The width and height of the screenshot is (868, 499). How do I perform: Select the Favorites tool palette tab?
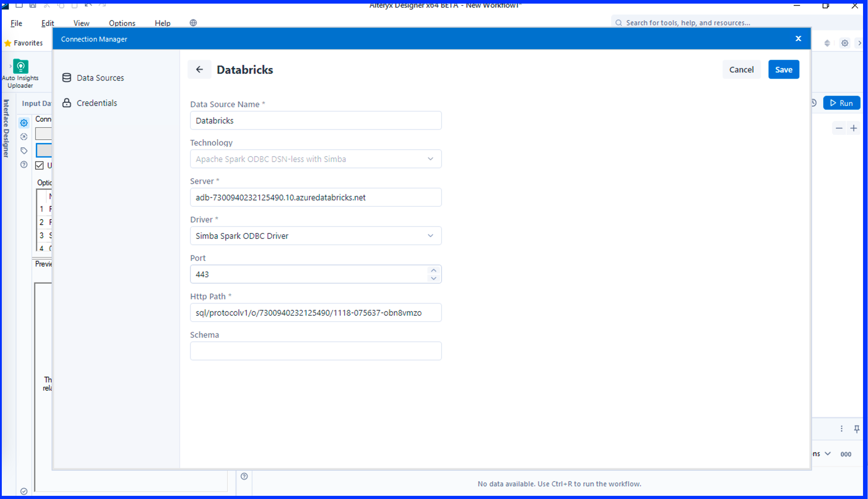[x=24, y=43]
